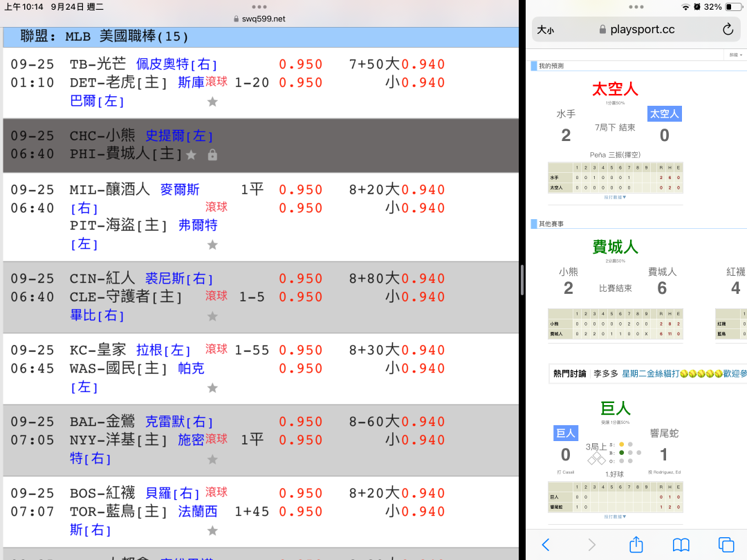Open 滾球 live betting for the NYY-洋基 game
The width and height of the screenshot is (747, 560).
[x=216, y=438]
